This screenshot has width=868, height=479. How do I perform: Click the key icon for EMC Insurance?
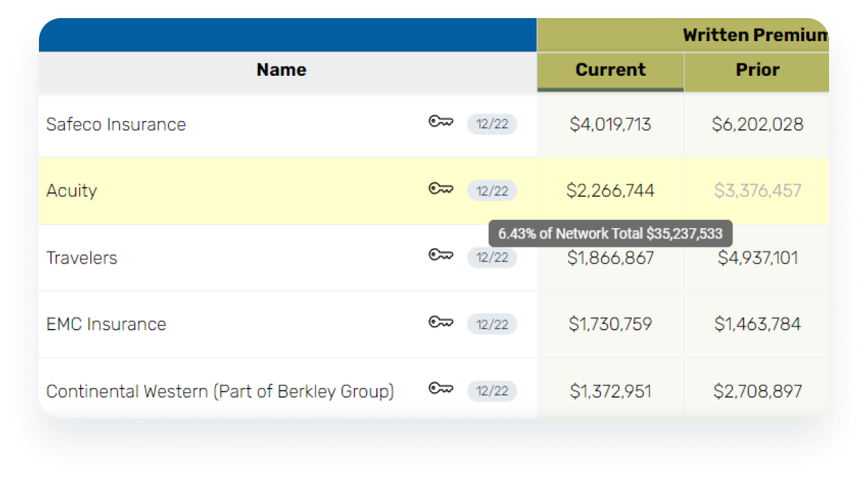pos(440,322)
